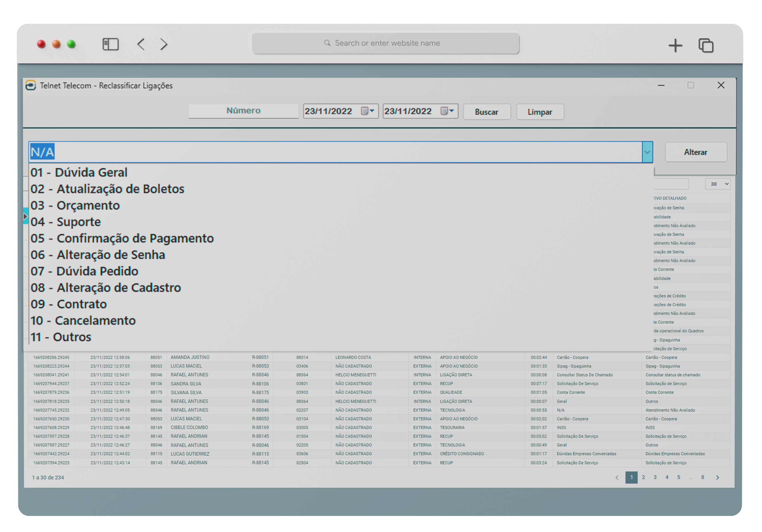Open the end date calendar picker
This screenshot has width=762, height=532.
(x=447, y=111)
